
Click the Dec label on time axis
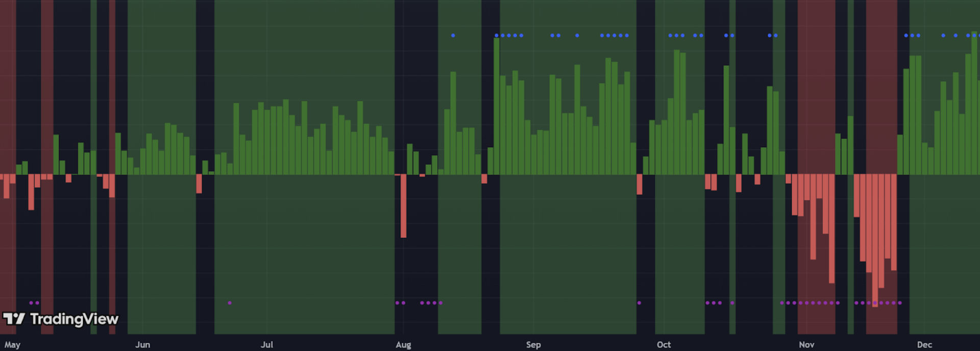pos(924,345)
